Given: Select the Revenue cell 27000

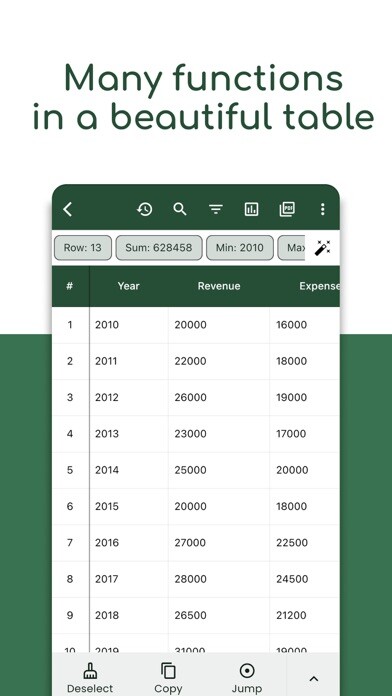Looking at the screenshot, I should (x=219, y=542).
